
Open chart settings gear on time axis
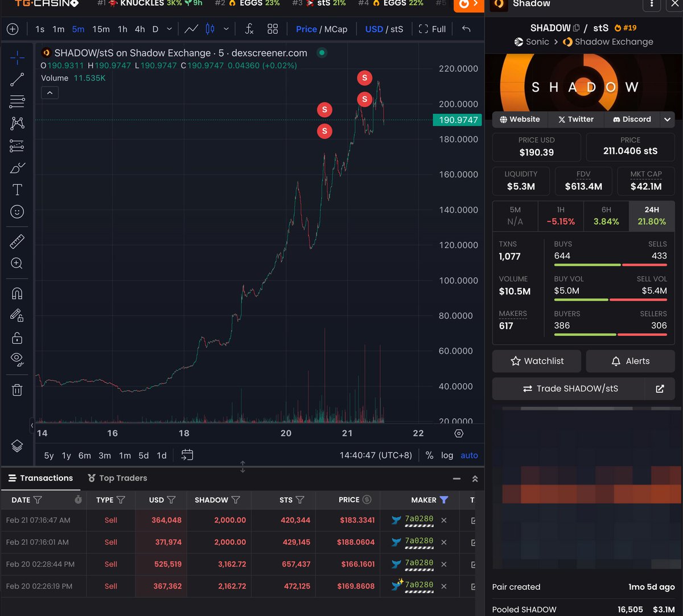click(459, 433)
